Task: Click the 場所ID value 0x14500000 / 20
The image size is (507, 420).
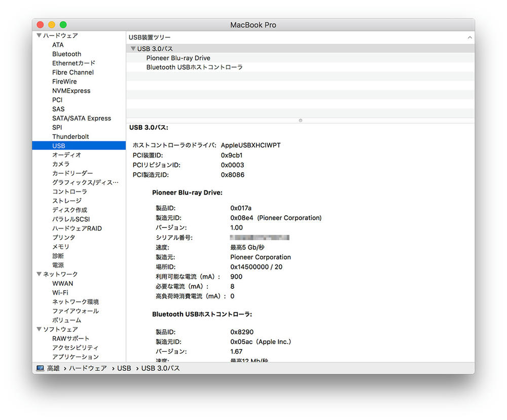Action: 256,267
